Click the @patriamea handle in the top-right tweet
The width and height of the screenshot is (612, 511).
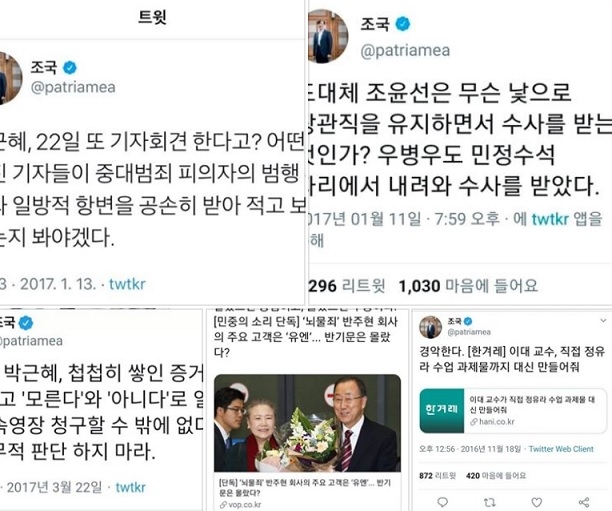click(405, 51)
